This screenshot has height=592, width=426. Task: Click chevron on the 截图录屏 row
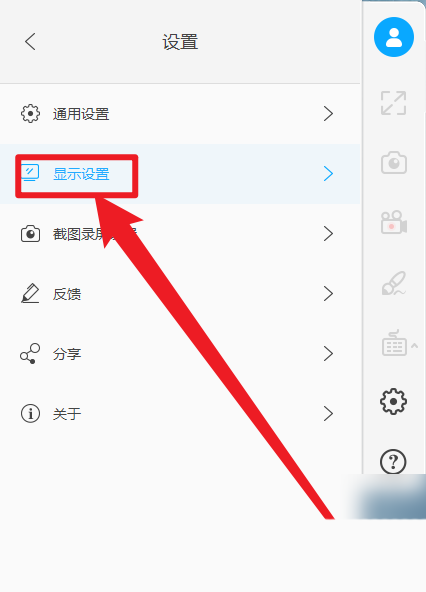pos(329,234)
